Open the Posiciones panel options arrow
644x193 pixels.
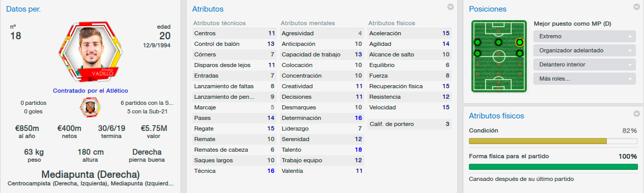click(636, 7)
